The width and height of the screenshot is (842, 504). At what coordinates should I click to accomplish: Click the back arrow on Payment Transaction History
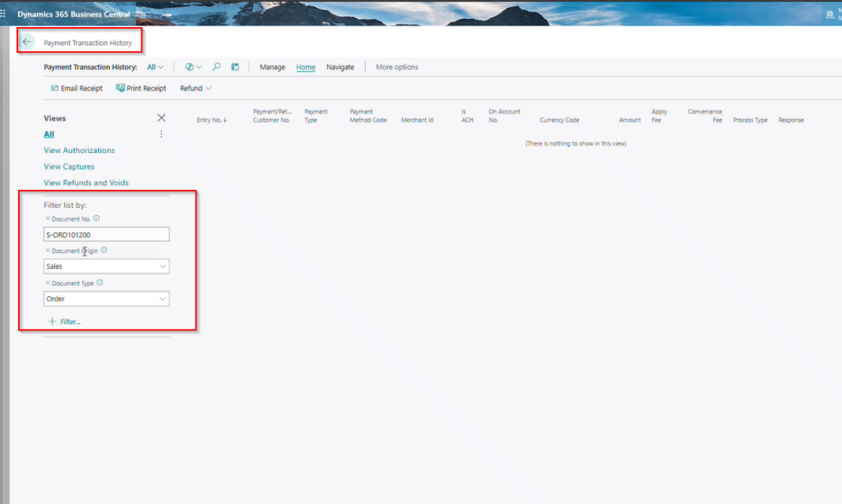point(27,40)
